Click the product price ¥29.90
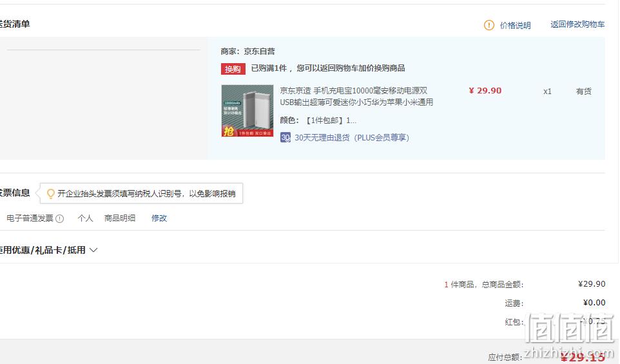Screen dimensions: 620x364 485,90
